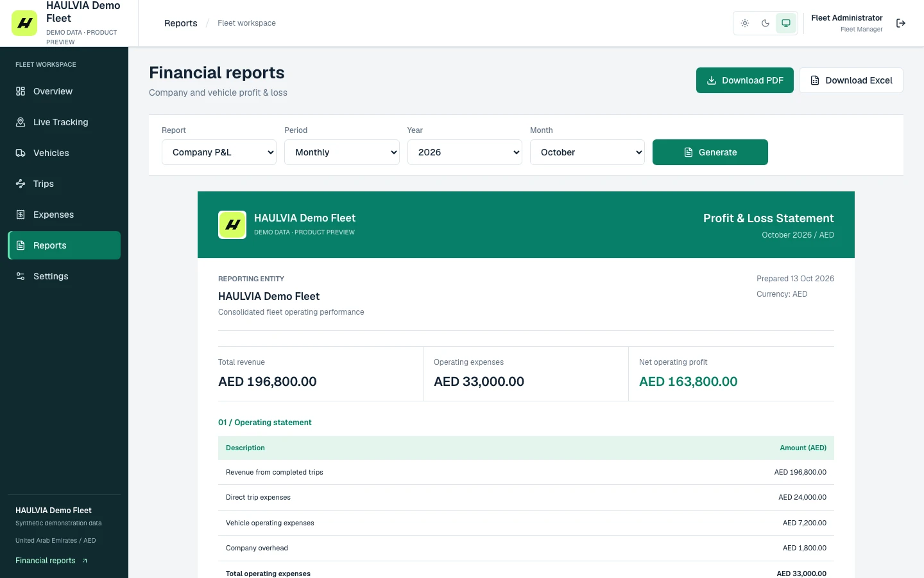The height and width of the screenshot is (578, 924).
Task: Click the Direct trip expenses row
Action: point(526,497)
